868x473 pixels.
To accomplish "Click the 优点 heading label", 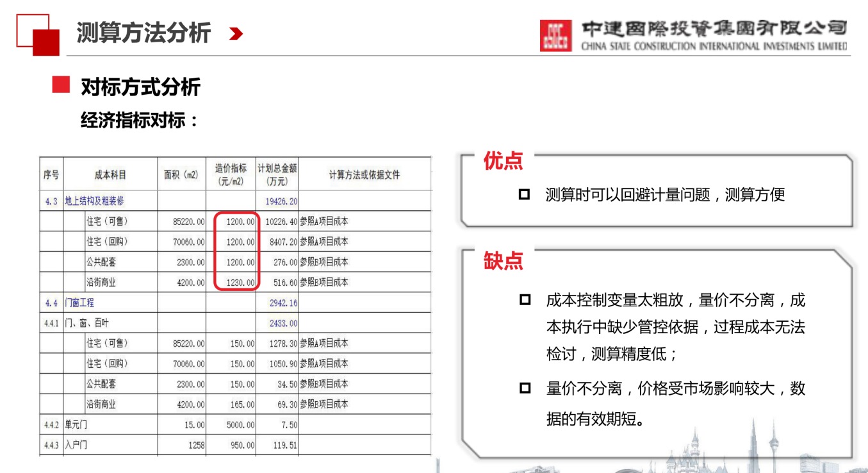I will point(504,161).
